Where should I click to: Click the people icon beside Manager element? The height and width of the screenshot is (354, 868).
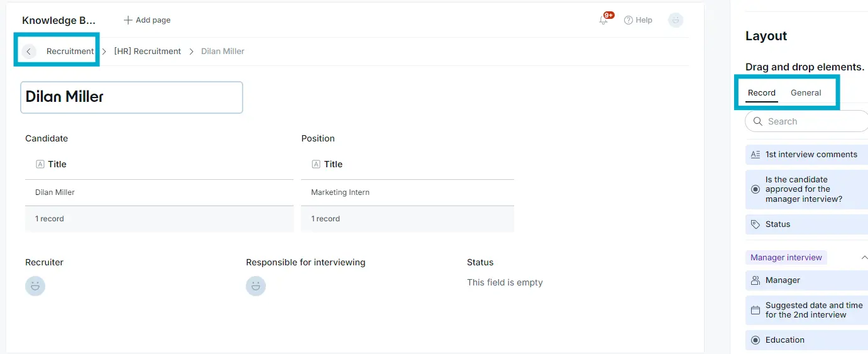[x=755, y=280]
